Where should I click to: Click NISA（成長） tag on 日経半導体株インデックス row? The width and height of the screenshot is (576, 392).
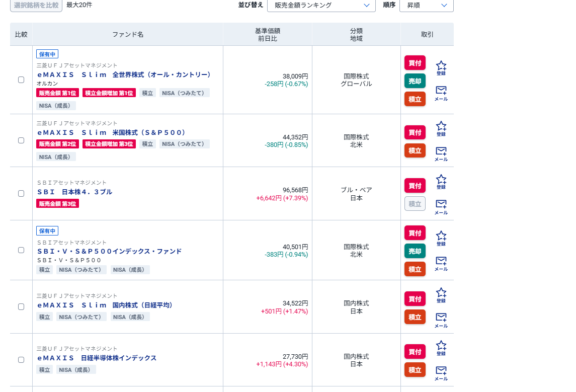tap(76, 369)
